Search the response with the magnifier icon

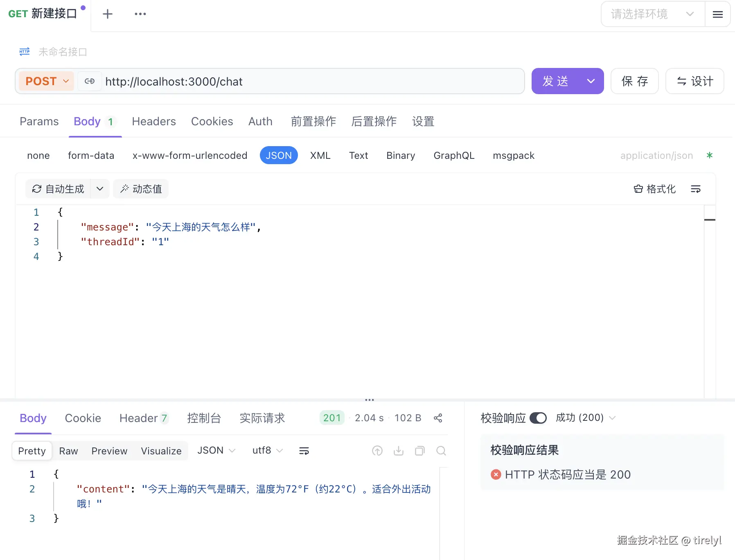[x=441, y=451]
